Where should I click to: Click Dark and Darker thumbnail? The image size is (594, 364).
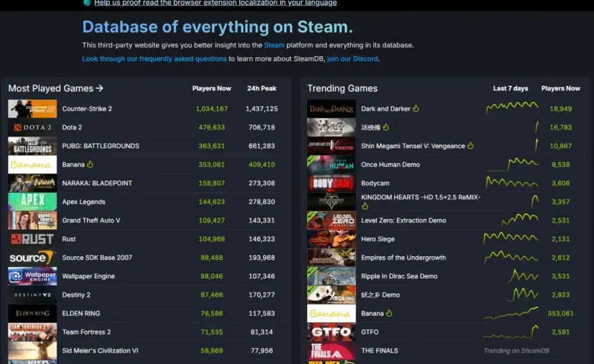[x=331, y=109]
